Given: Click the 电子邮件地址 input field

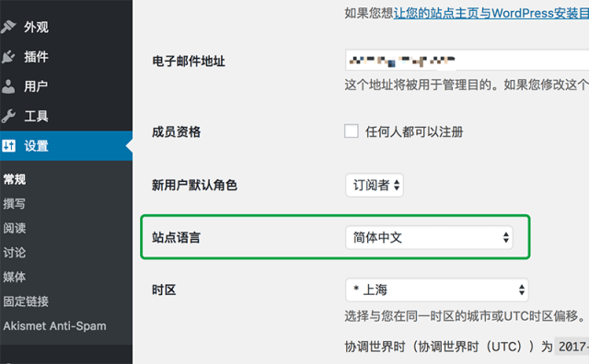Looking at the screenshot, I should [467, 60].
